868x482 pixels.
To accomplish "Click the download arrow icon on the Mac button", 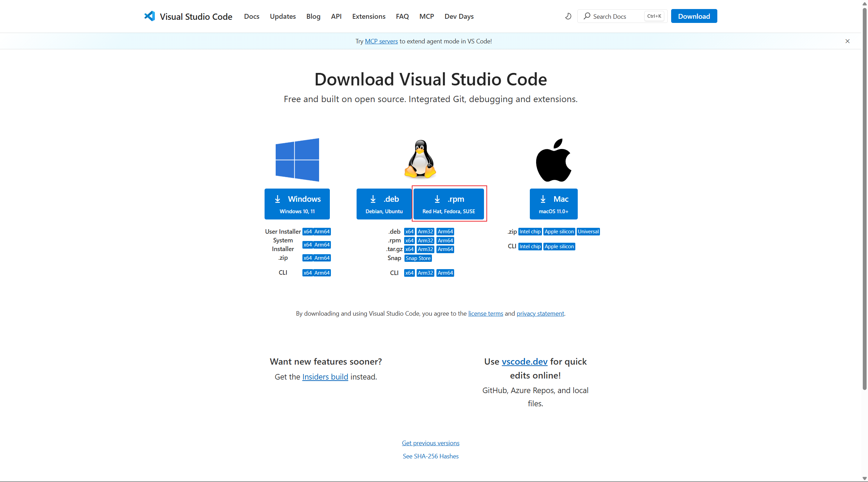I will click(x=543, y=199).
